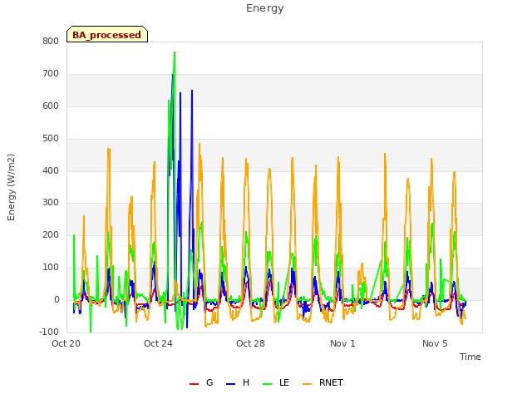Image resolution: width=532 pixels, height=399 pixels.
Task: Click the green LE legend swatch
Action: pyautogui.click(x=268, y=384)
